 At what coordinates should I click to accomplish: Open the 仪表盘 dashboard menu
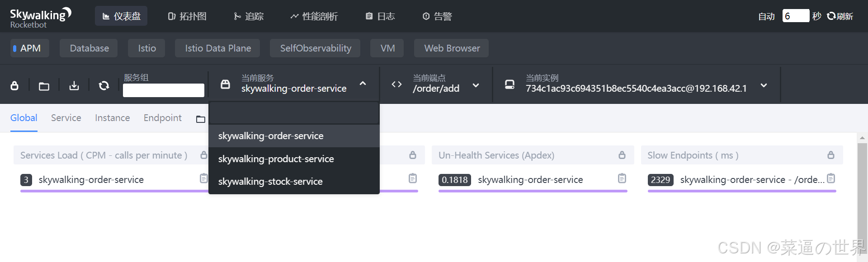pyautogui.click(x=121, y=16)
